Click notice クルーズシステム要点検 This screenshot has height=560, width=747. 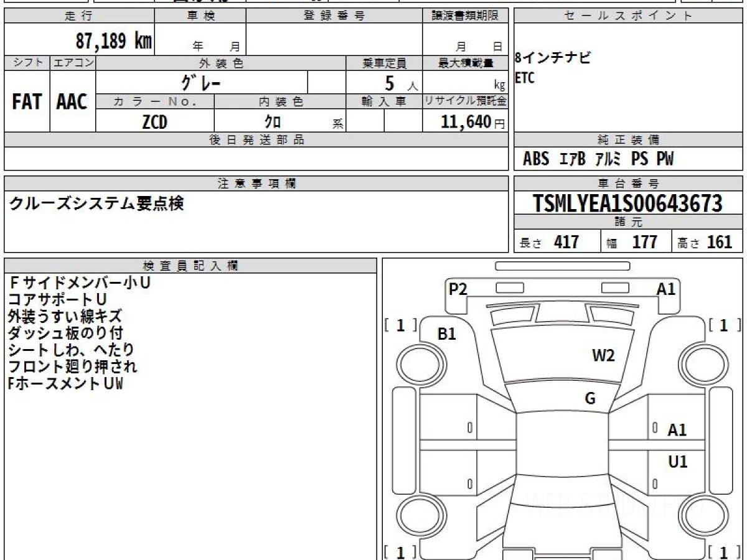coord(96,203)
